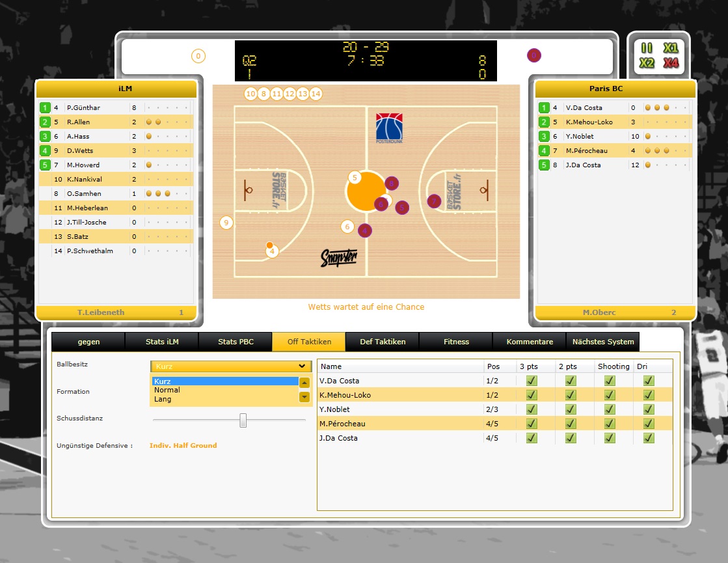
Task: Switch to the Def Taktiken tab
Action: pos(383,342)
